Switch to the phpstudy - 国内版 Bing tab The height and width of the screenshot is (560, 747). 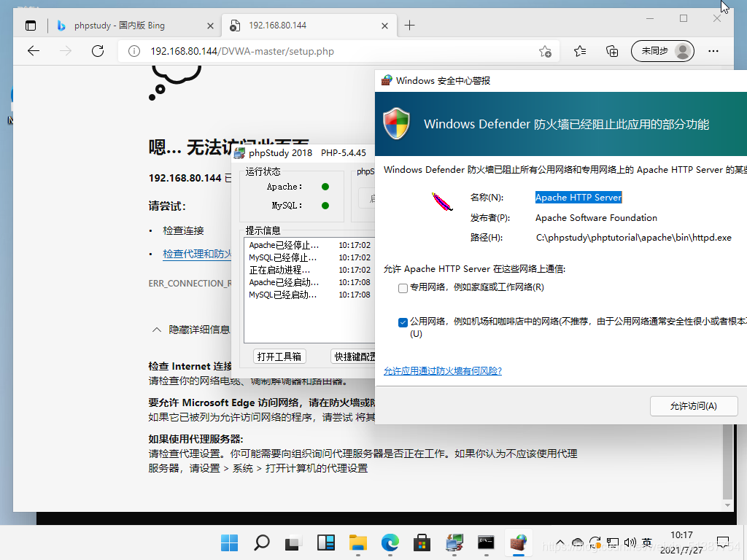tap(134, 26)
